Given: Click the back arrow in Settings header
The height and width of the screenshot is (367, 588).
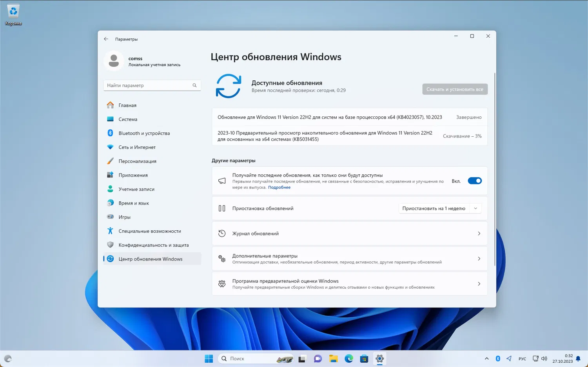Looking at the screenshot, I should pos(106,39).
